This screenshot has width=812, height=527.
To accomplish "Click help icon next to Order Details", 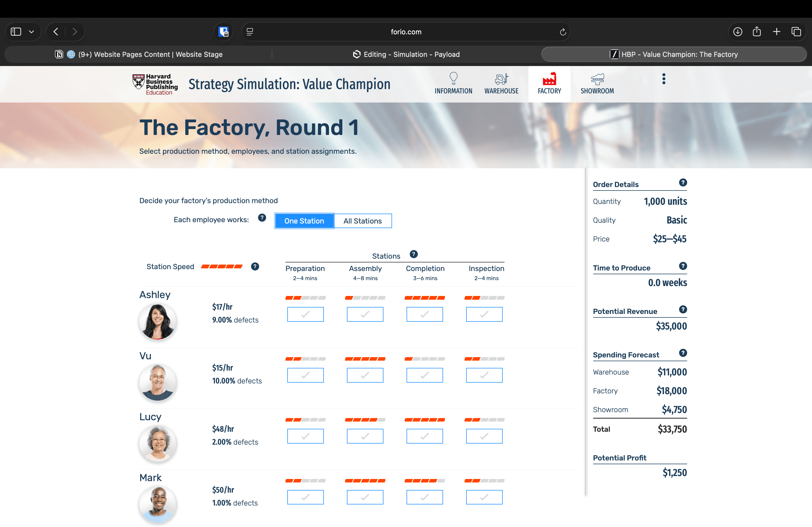I will tap(683, 182).
